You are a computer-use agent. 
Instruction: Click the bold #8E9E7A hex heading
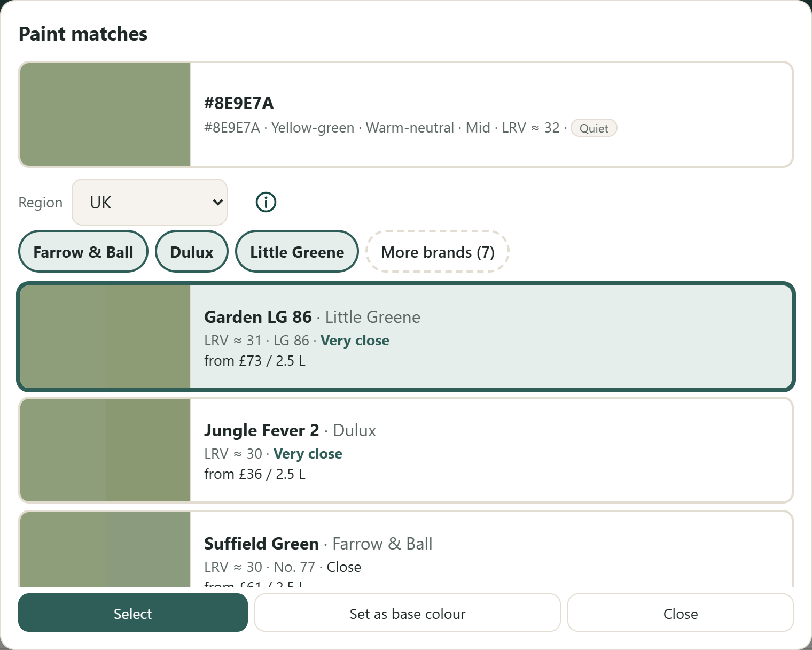[x=239, y=103]
